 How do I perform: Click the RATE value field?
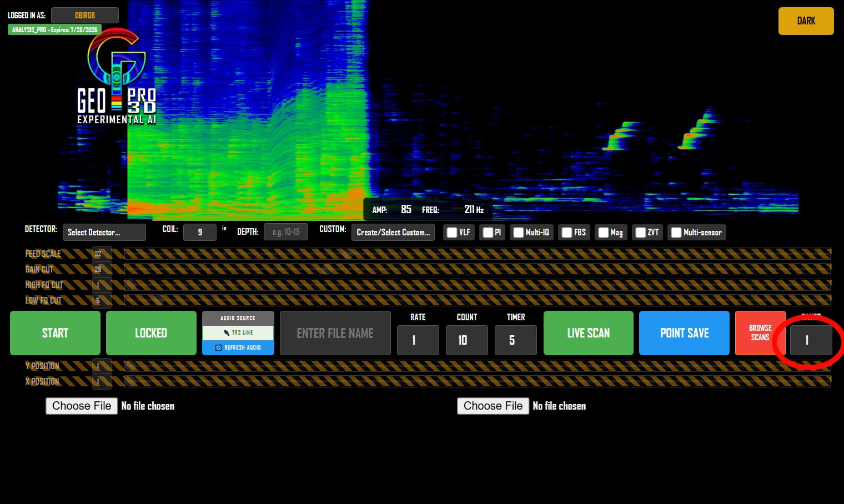point(418,340)
